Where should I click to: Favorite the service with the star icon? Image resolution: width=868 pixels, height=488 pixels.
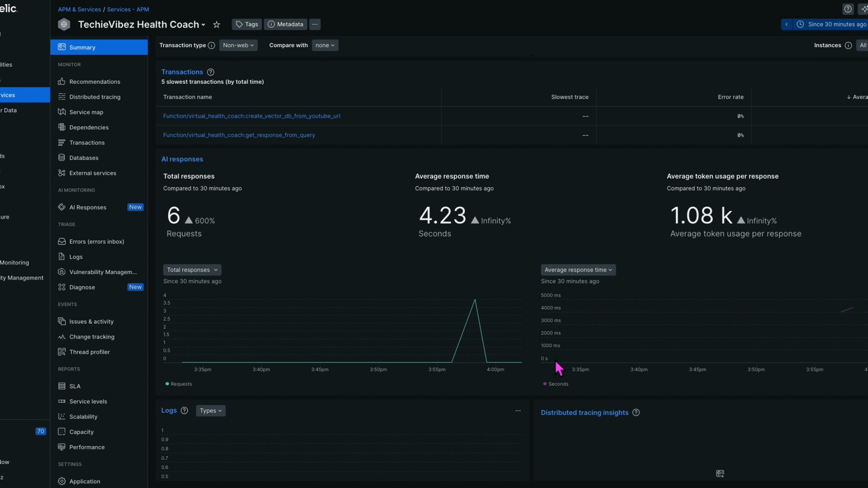217,24
